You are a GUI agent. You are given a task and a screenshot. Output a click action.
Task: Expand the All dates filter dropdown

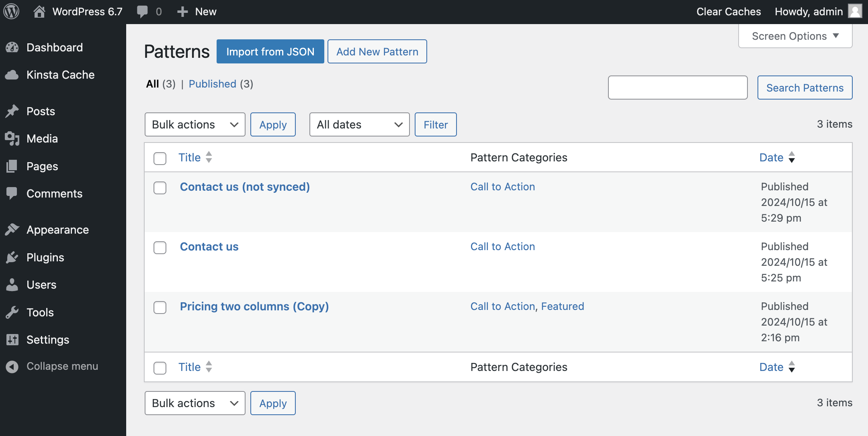(x=358, y=124)
